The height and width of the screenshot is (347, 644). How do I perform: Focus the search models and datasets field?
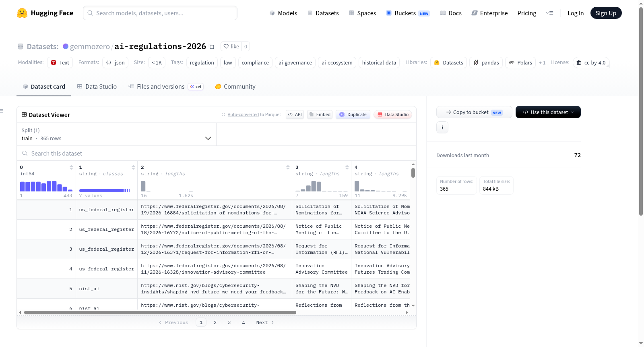click(160, 13)
